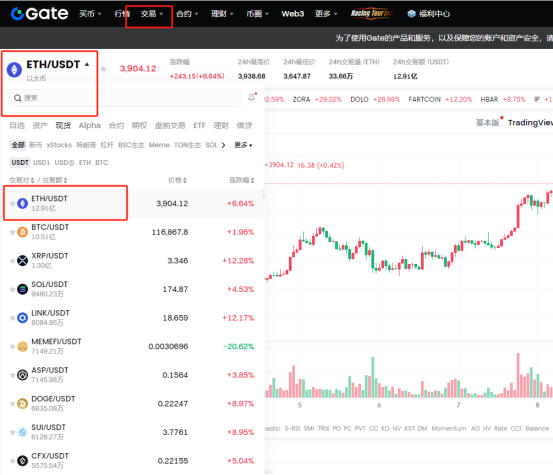This screenshot has width=553, height=475.
Task: Toggle the favorite star on the SUI/USDT row
Action: click(12, 432)
